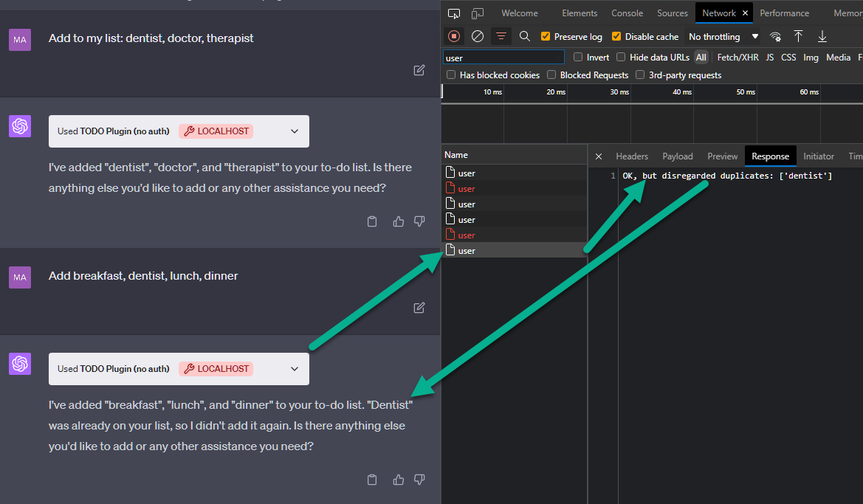This screenshot has width=863, height=504.
Task: Switch to the Console tab
Action: click(x=627, y=13)
